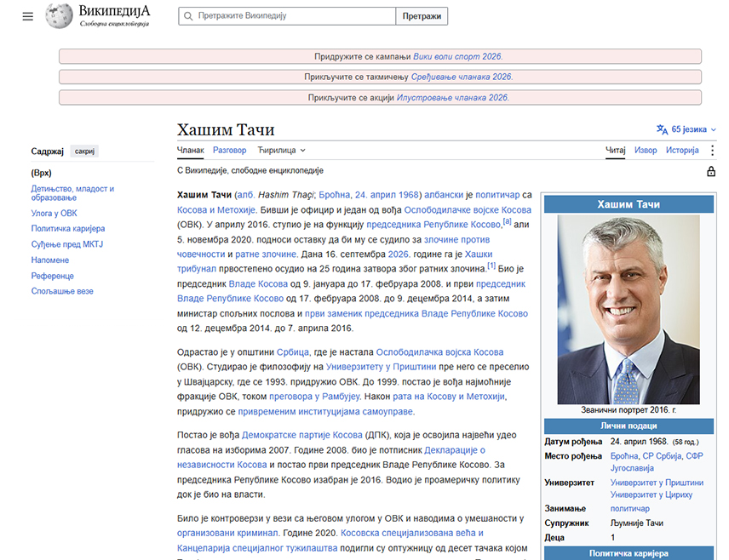Click the magnifier icon in search box
This screenshot has height=560, width=729.
click(x=188, y=16)
